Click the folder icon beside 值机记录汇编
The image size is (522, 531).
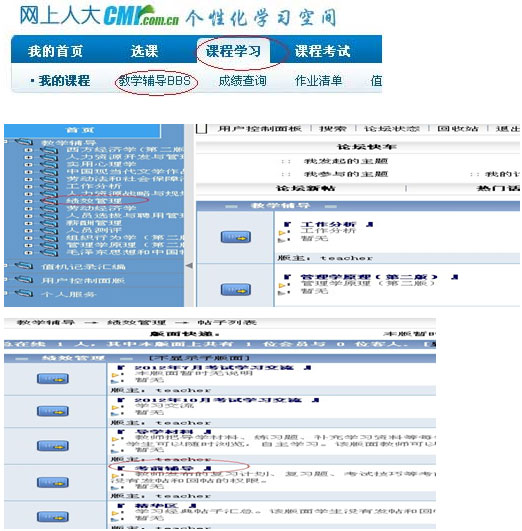click(x=24, y=266)
